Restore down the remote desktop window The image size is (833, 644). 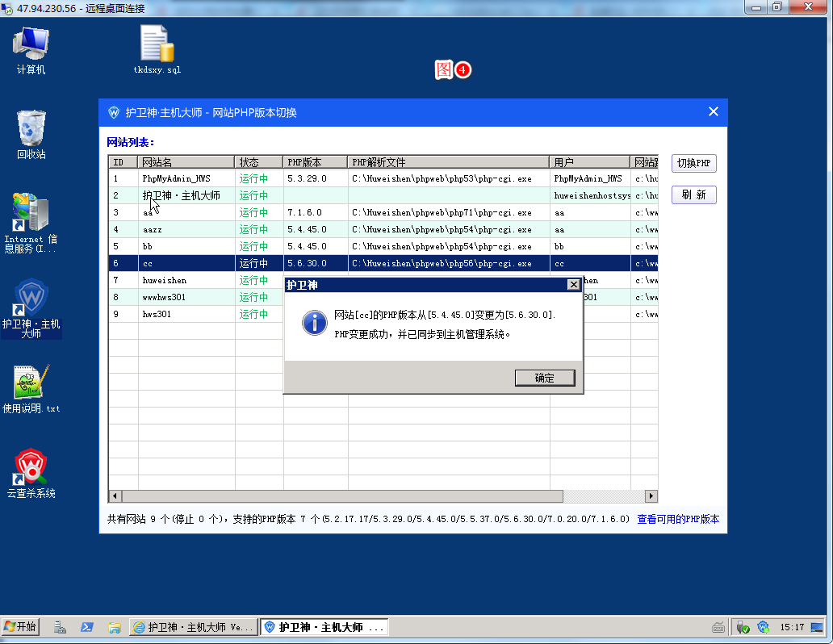click(x=777, y=7)
